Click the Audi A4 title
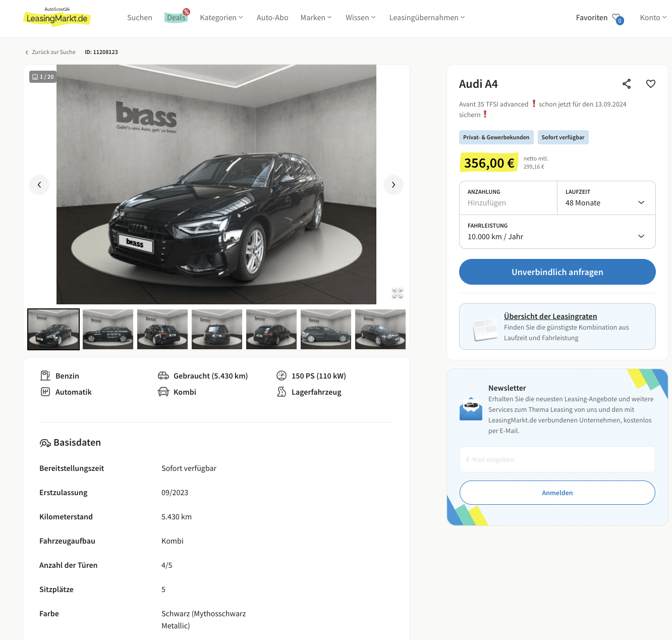Image resolution: width=672 pixels, height=640 pixels. [478, 84]
